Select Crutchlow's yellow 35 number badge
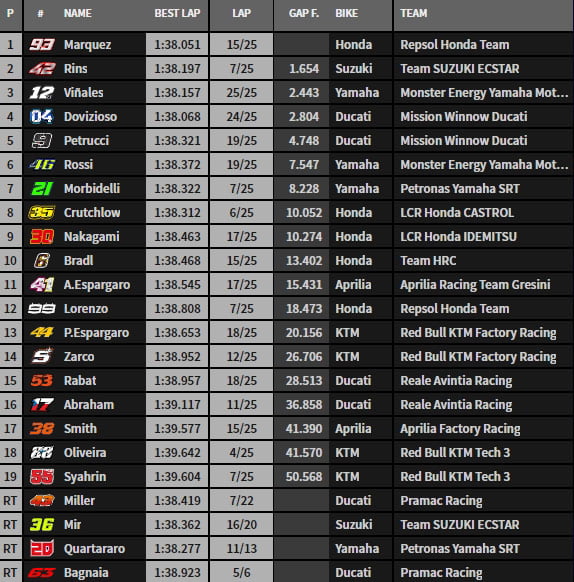The height and width of the screenshot is (582, 574). (42, 212)
